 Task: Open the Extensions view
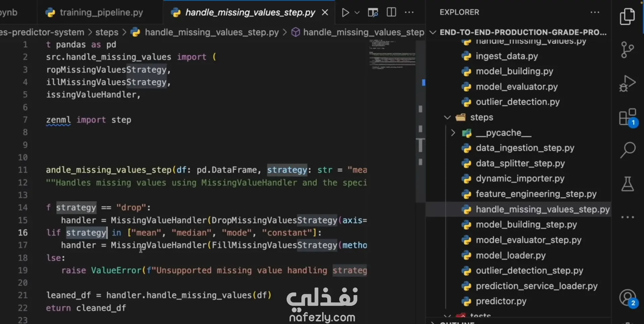(628, 117)
